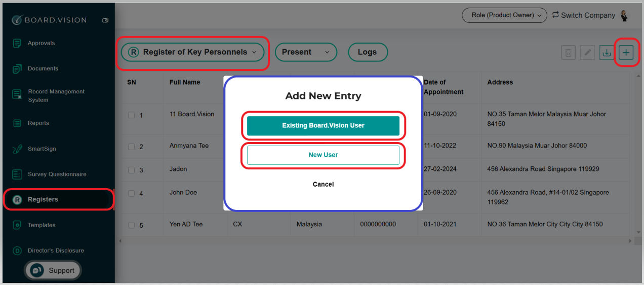The width and height of the screenshot is (644, 285).
Task: Click the SmartSign pen icon
Action: pos(17,149)
